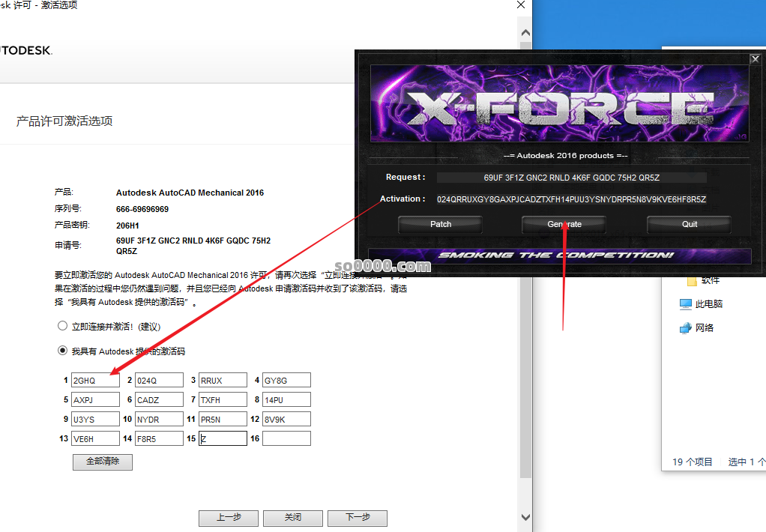Click the 关闭 button
766x532 pixels.
(x=293, y=518)
